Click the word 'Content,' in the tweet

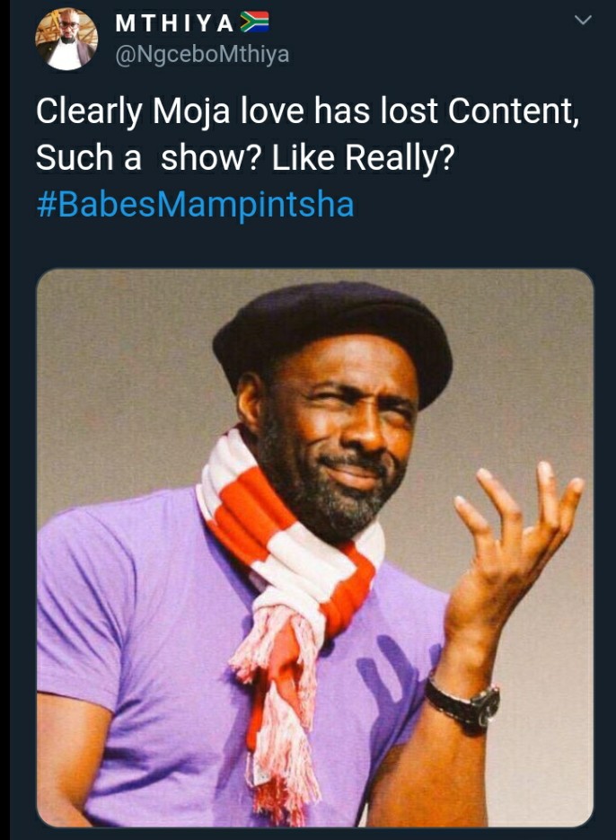tap(514, 111)
